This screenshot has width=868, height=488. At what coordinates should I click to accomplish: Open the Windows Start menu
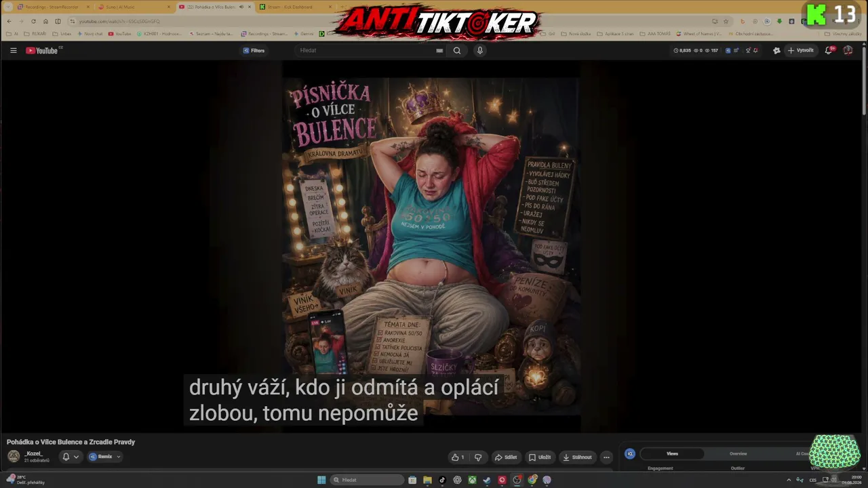point(321,480)
